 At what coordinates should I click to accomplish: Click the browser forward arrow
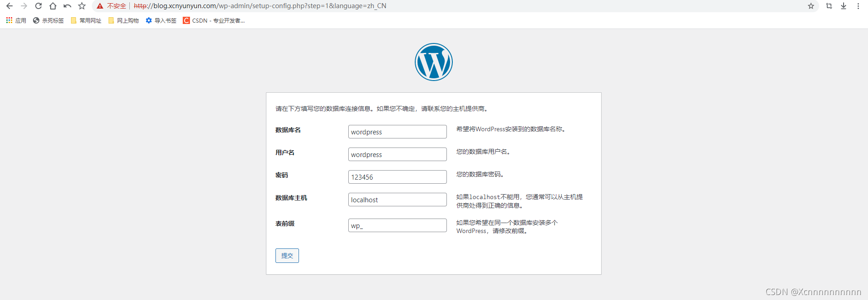[x=24, y=6]
